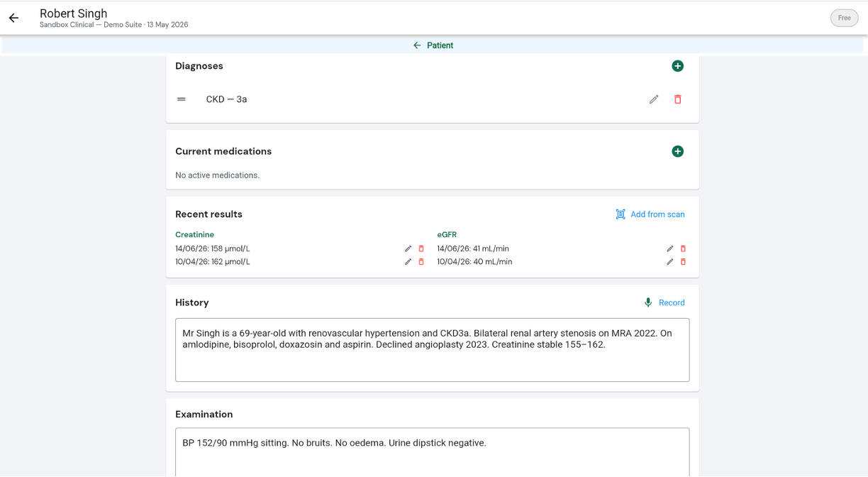Edit eGFR 10/04/26 40 mL/min result
Screen dimensions: 868x477
point(670,262)
